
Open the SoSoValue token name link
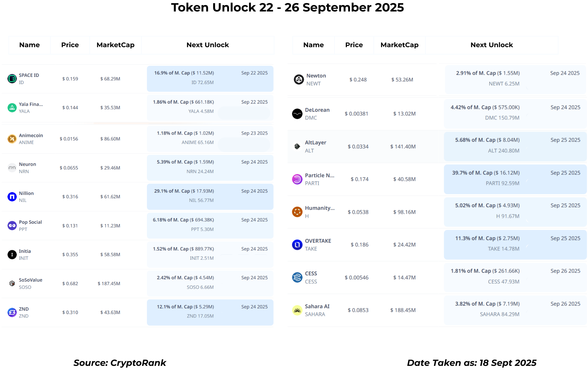click(x=30, y=280)
